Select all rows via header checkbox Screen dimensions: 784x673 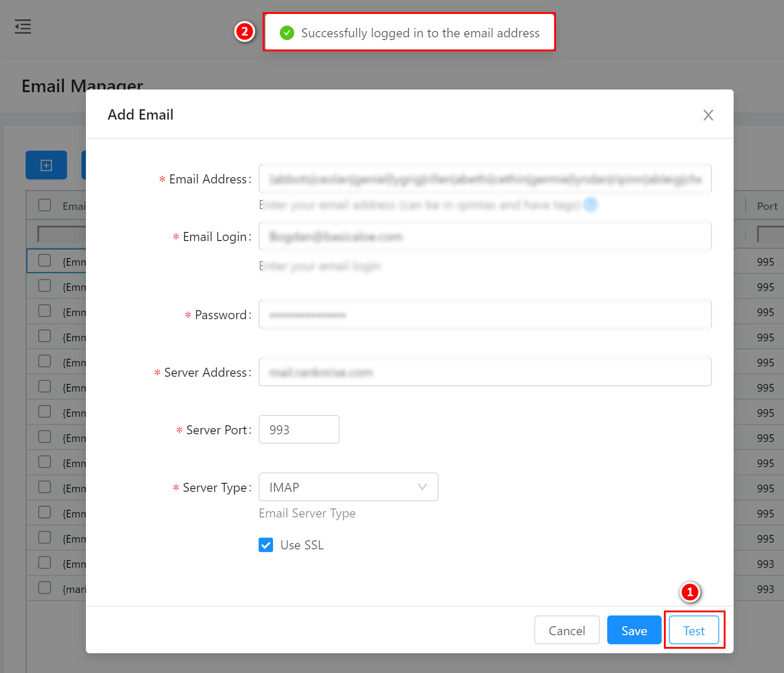(45, 205)
